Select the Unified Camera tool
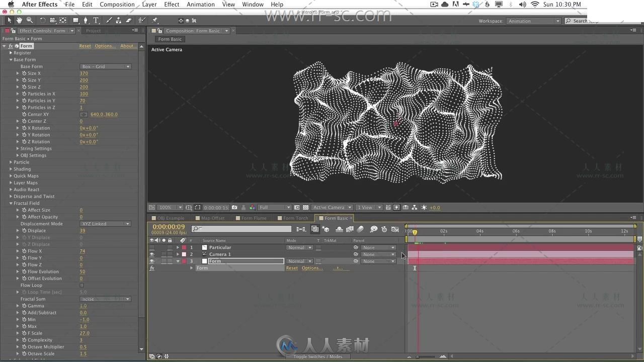644x362 pixels. click(x=52, y=21)
